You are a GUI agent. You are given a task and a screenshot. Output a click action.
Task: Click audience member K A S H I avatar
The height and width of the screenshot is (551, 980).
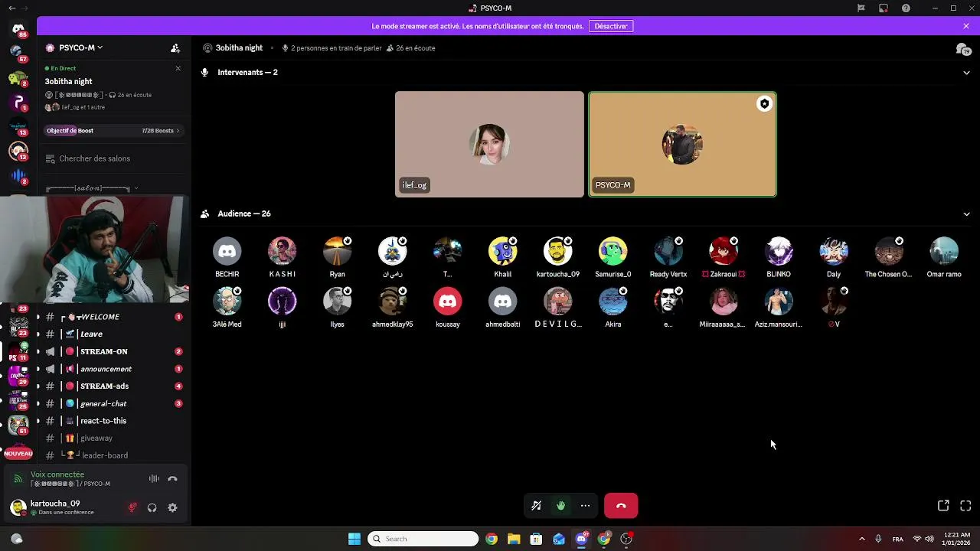tap(283, 251)
